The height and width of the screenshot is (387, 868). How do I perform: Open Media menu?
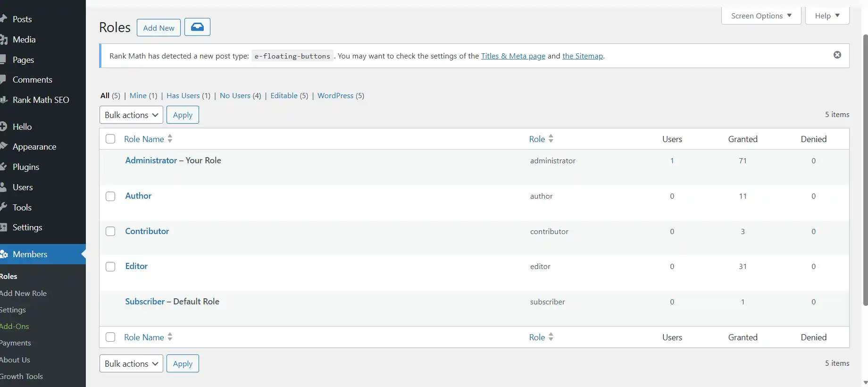(x=24, y=40)
